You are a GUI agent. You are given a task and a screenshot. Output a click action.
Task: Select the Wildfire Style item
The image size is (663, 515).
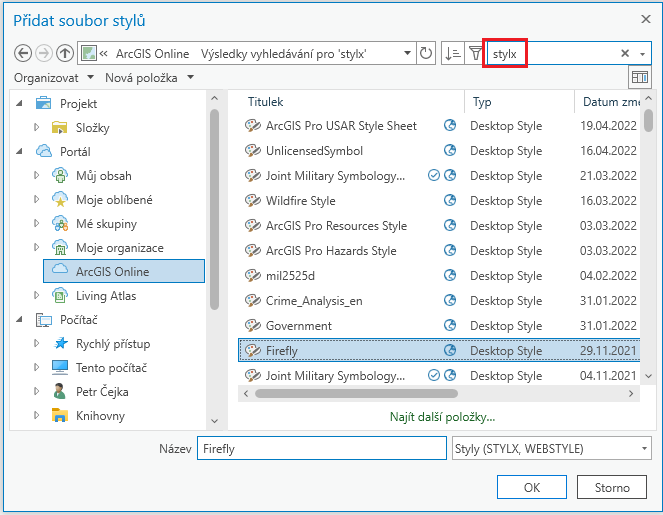pyautogui.click(x=300, y=201)
